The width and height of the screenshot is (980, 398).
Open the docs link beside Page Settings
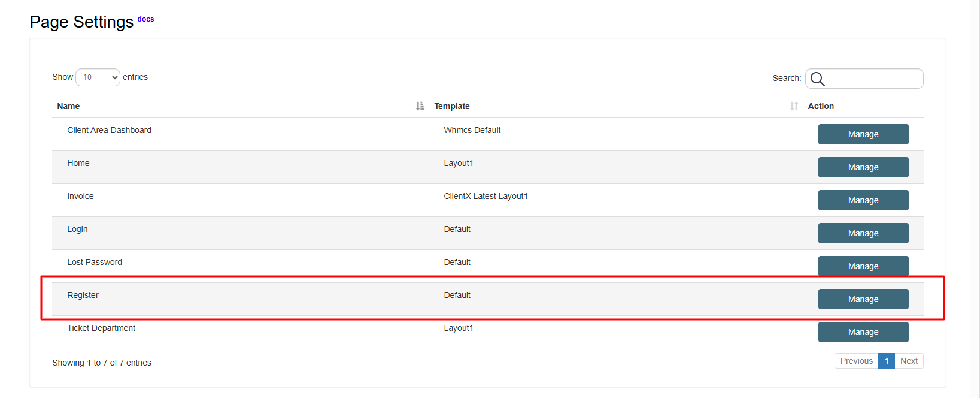[x=145, y=19]
